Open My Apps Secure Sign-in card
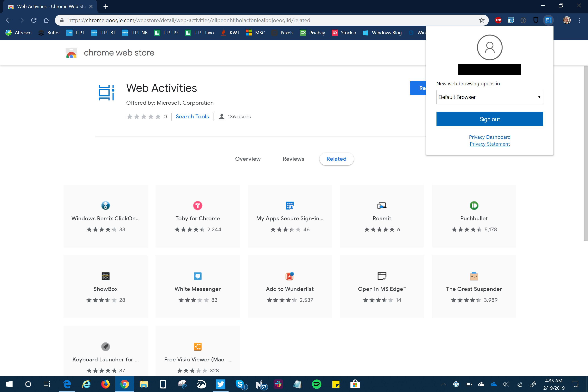The width and height of the screenshot is (588, 392). point(290,216)
